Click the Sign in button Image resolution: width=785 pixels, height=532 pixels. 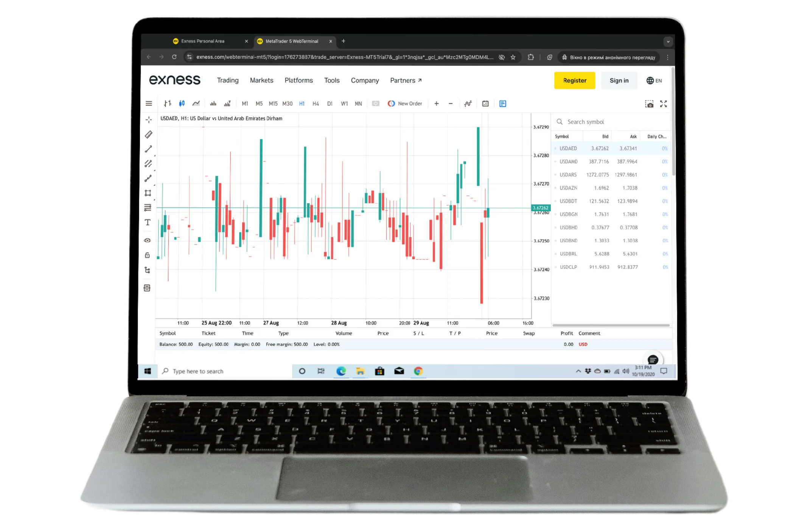pyautogui.click(x=619, y=80)
